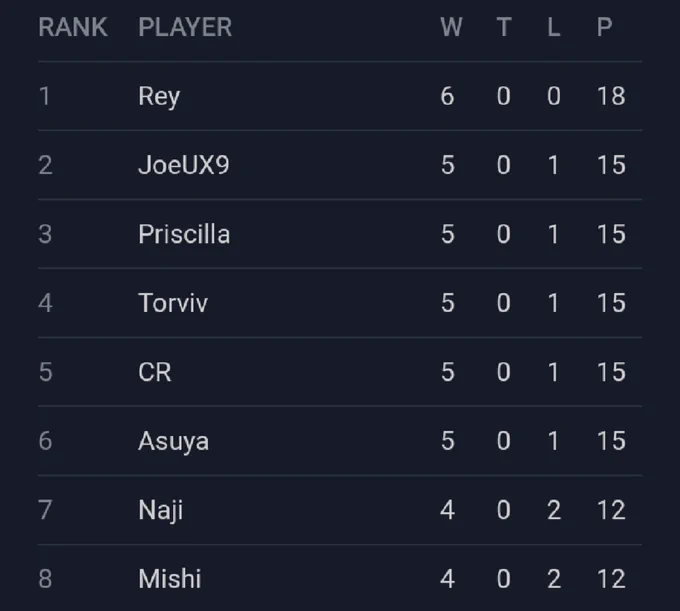
Task: Open Naji's player entry
Action: pos(160,511)
